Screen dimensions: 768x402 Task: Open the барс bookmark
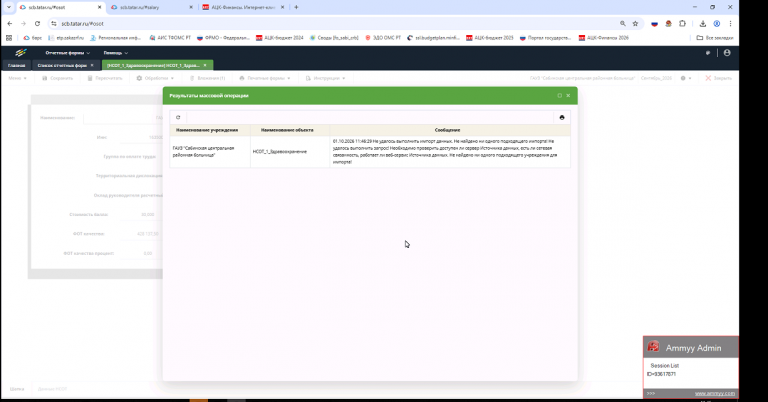[32, 38]
